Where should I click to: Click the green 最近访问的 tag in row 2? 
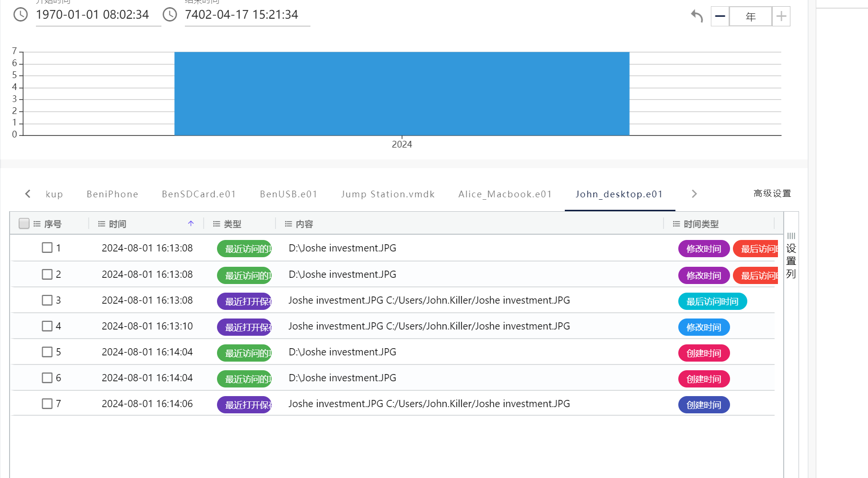[244, 275]
